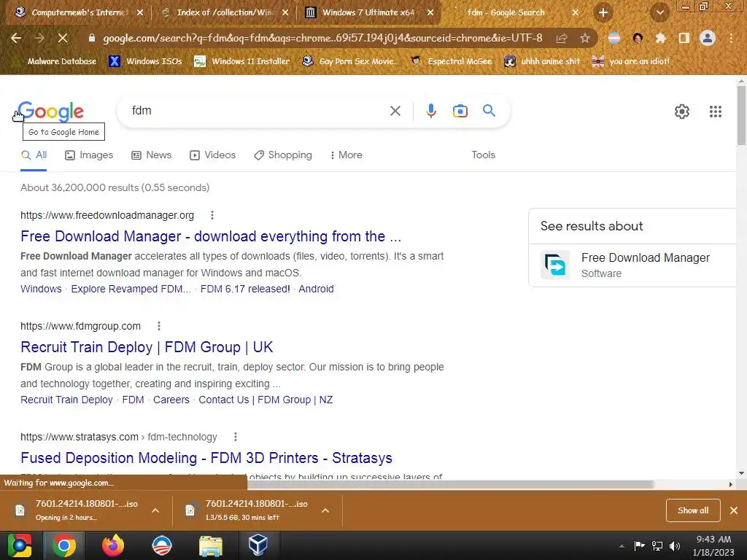
Task: Open options for freedownloadmanager.org result
Action: pos(212,215)
